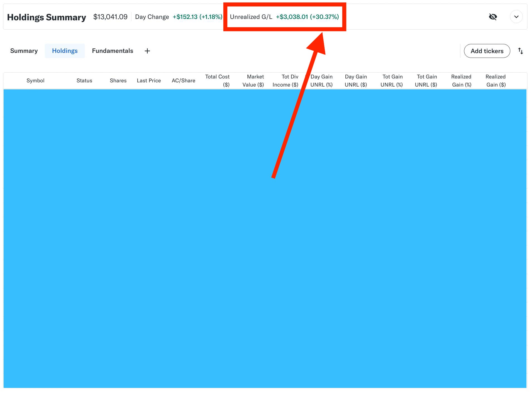Open the sort arrows icon
The image size is (532, 394).
pos(520,51)
